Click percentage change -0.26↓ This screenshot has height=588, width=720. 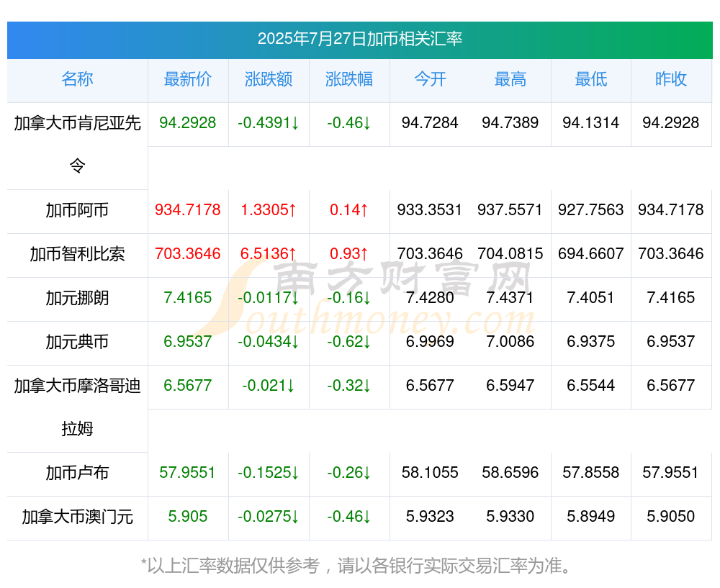coord(349,473)
